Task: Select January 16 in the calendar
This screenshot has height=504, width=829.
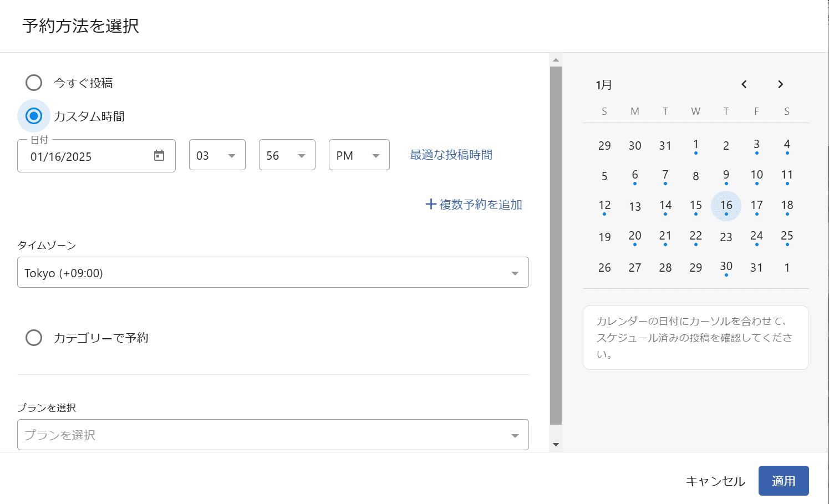Action: point(726,206)
